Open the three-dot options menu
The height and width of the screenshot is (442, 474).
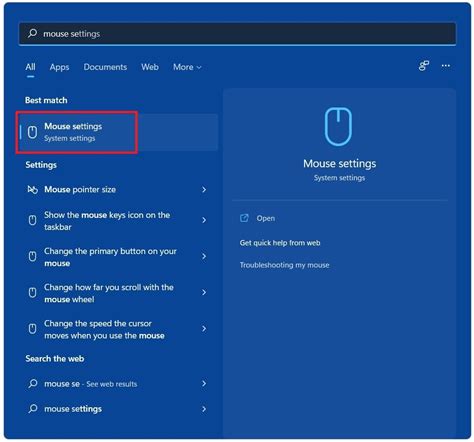click(x=445, y=66)
